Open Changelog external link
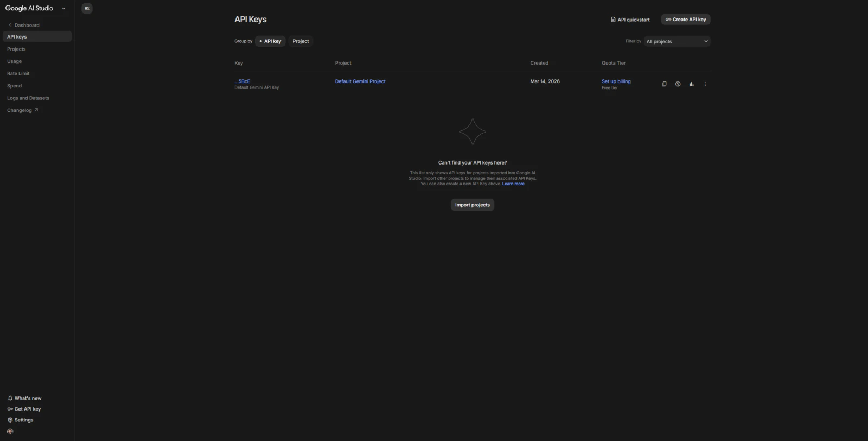The height and width of the screenshot is (441, 868). pyautogui.click(x=22, y=110)
